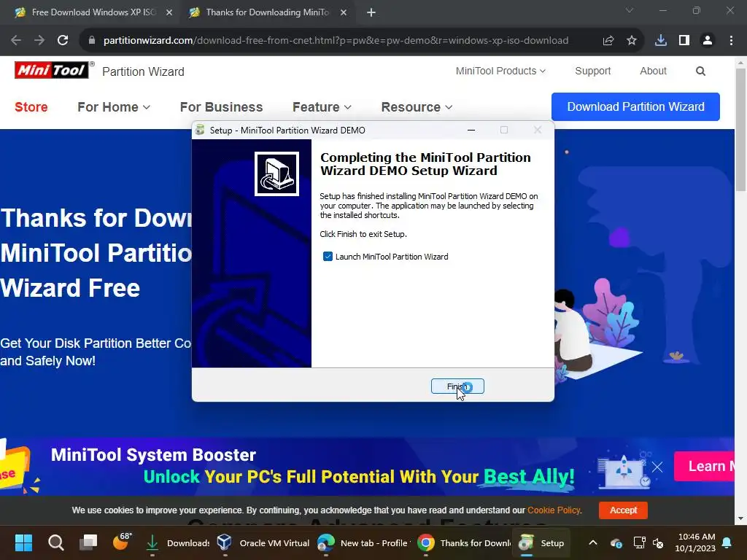Close the Windows XP ISO browser tab
747x560 pixels.
point(169,12)
